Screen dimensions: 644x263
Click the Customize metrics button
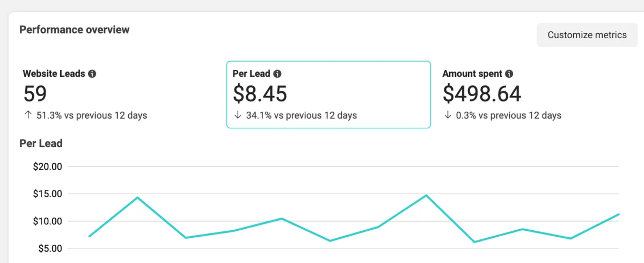click(x=587, y=35)
